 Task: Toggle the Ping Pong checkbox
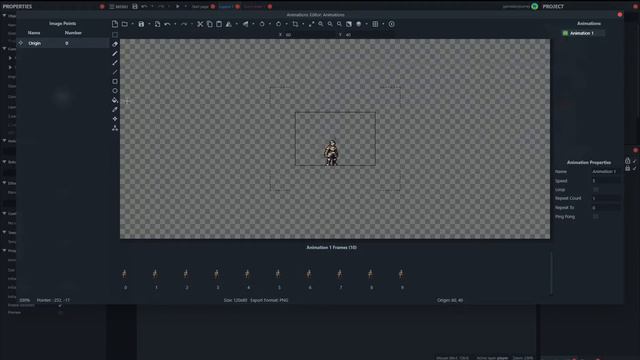(596, 217)
